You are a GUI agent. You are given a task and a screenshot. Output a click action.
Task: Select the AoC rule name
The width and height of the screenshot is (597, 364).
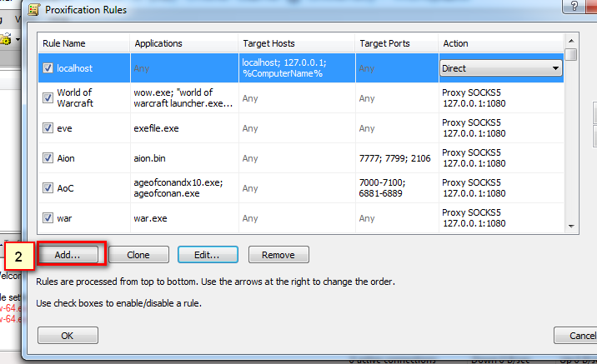[x=65, y=188]
